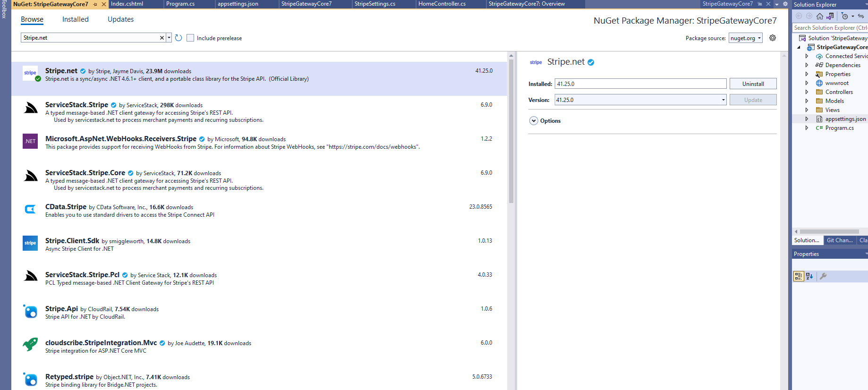The width and height of the screenshot is (868, 390).
Task: Click the .NET logo of WebHooks.Receivers.Stripe
Action: click(30, 141)
